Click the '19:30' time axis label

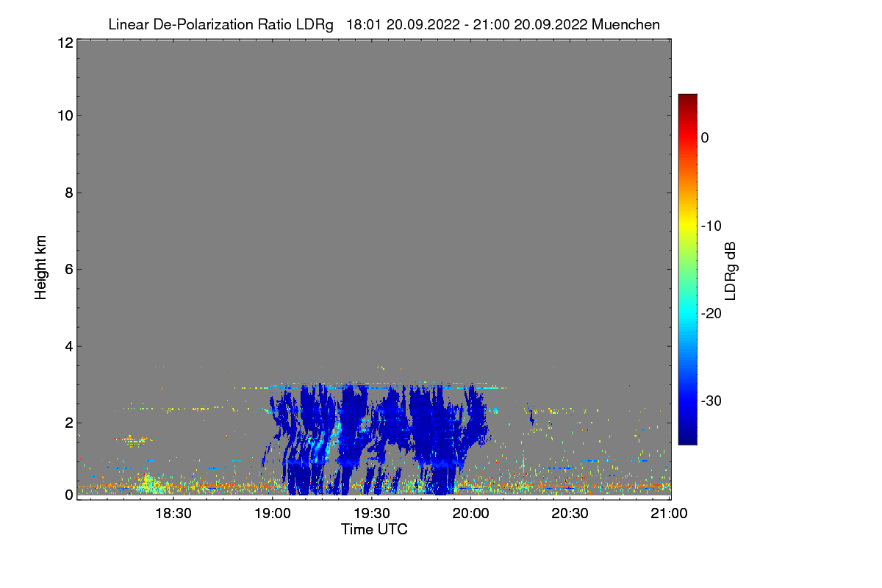372,513
